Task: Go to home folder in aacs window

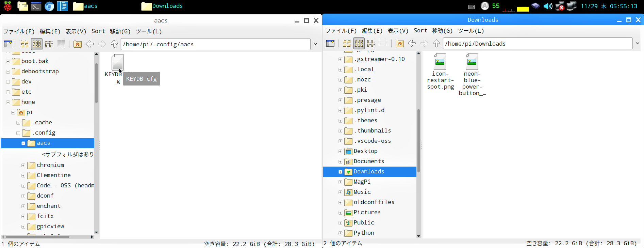Action: tap(78, 44)
